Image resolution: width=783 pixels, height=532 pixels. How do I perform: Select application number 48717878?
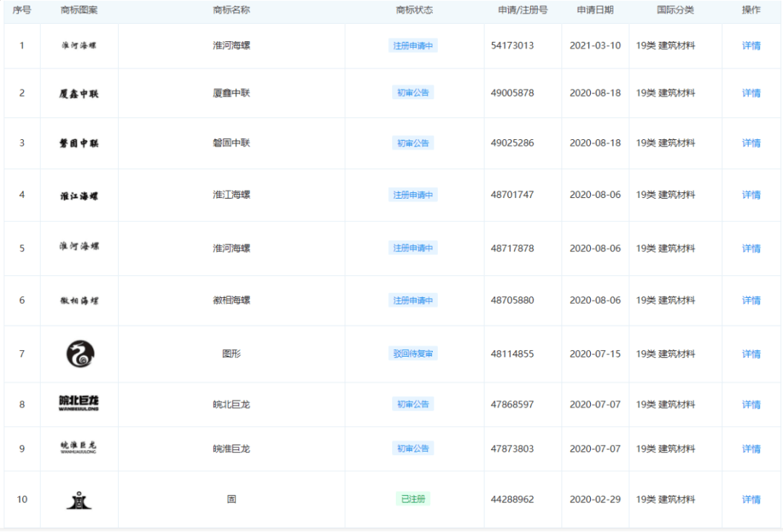pos(512,249)
